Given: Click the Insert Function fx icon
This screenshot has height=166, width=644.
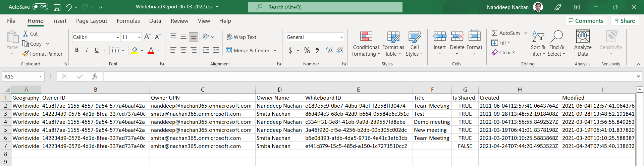Looking at the screenshot, I should [x=95, y=76].
